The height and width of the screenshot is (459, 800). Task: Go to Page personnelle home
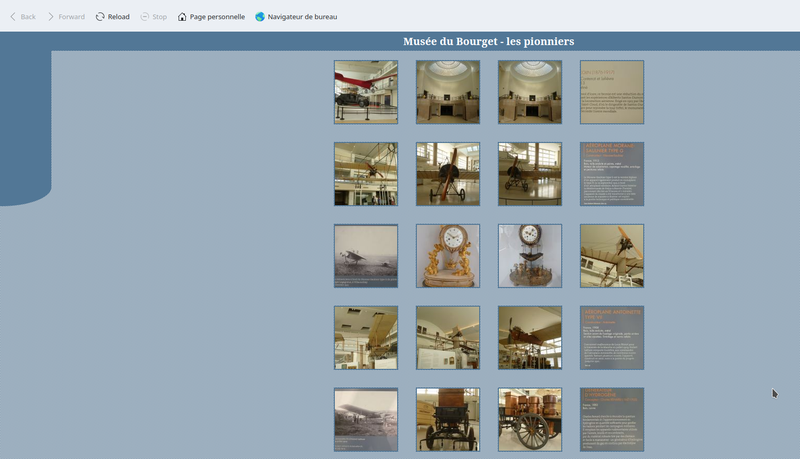(211, 17)
